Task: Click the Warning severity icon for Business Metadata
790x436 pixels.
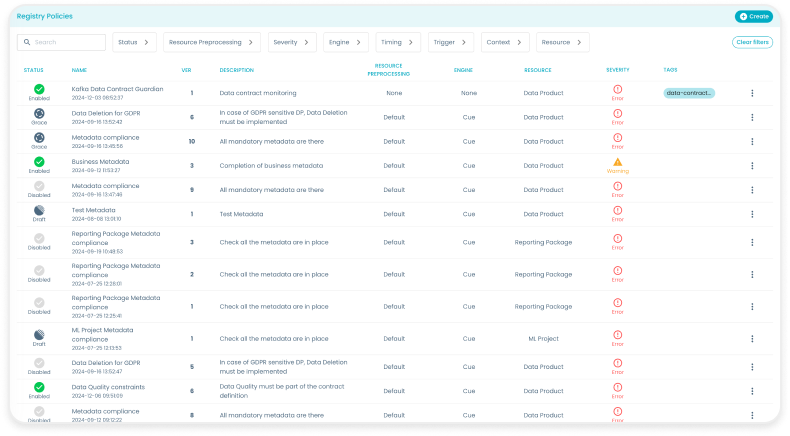Action: (x=617, y=162)
